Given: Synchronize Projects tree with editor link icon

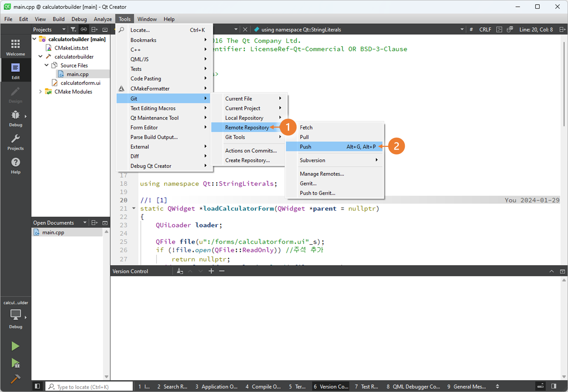Looking at the screenshot, I should (x=84, y=29).
